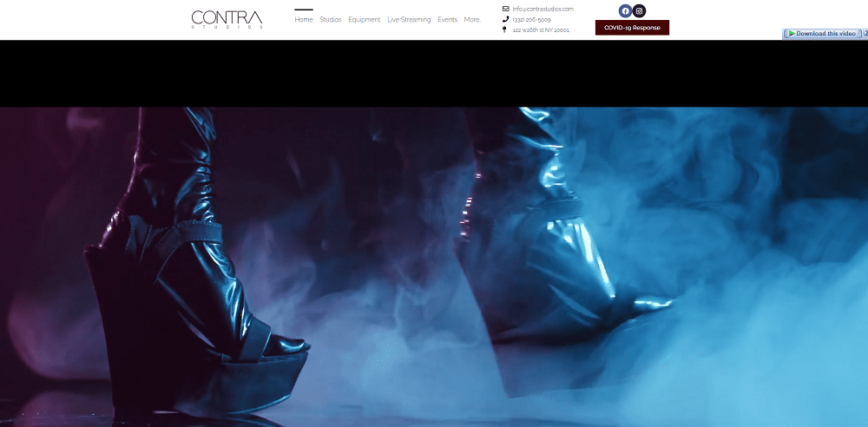The image size is (868, 427).
Task: Click the Download this video button
Action: coord(821,34)
